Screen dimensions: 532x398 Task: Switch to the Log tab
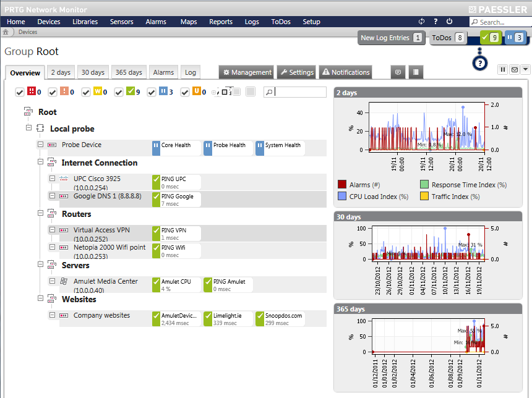point(191,72)
